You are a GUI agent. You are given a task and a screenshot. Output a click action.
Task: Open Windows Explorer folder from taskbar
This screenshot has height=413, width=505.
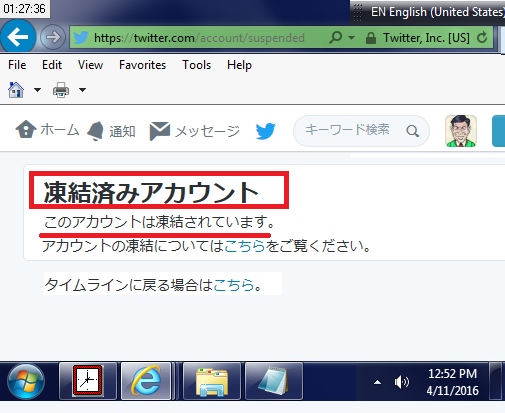pyautogui.click(x=212, y=381)
